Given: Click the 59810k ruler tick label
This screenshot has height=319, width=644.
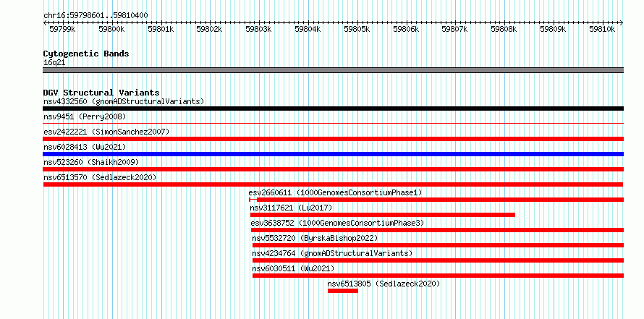Looking at the screenshot, I should point(602,29).
